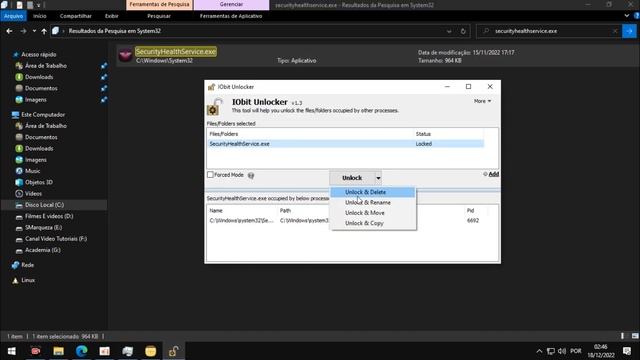Open Acesso rápido in navigation pane
The width and height of the screenshot is (640, 360).
point(39,54)
